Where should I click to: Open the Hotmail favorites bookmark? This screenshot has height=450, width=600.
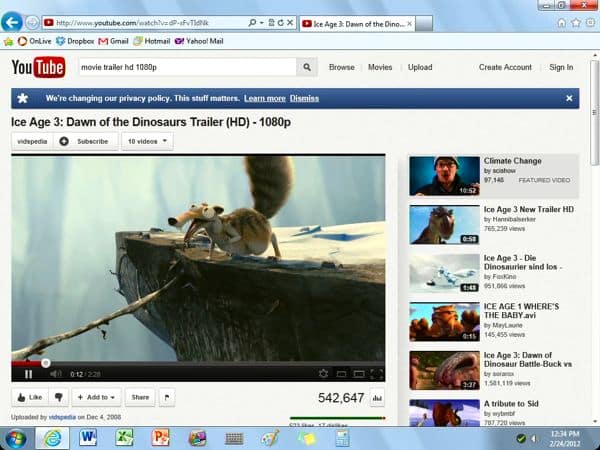point(152,41)
